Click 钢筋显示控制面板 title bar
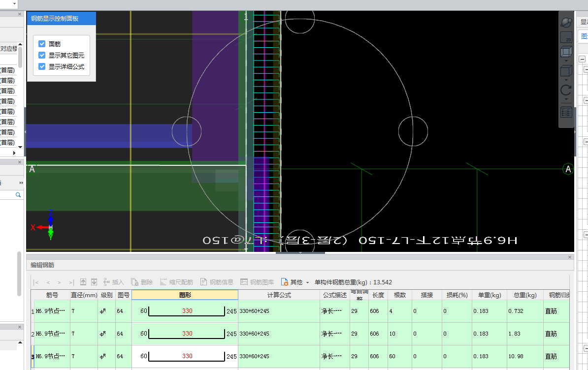 (x=62, y=18)
